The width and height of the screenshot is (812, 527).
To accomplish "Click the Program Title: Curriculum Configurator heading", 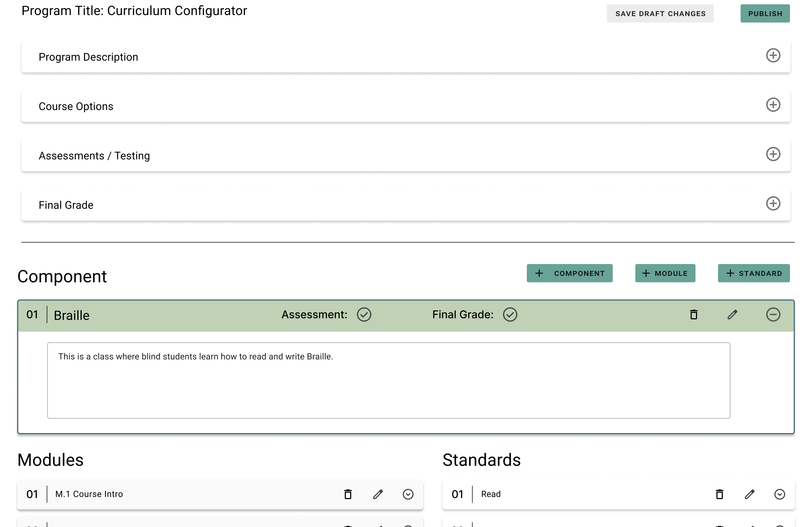I will [x=134, y=11].
